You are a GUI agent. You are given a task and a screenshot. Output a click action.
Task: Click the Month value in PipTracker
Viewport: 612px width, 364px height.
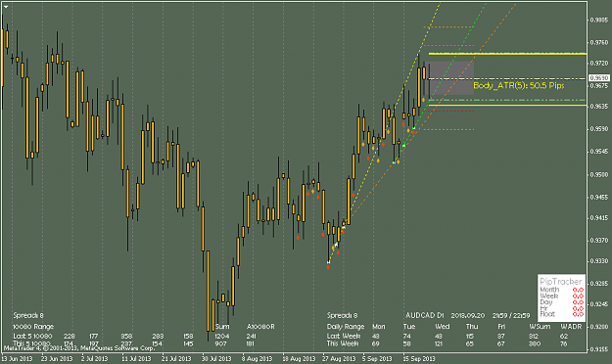[578, 290]
